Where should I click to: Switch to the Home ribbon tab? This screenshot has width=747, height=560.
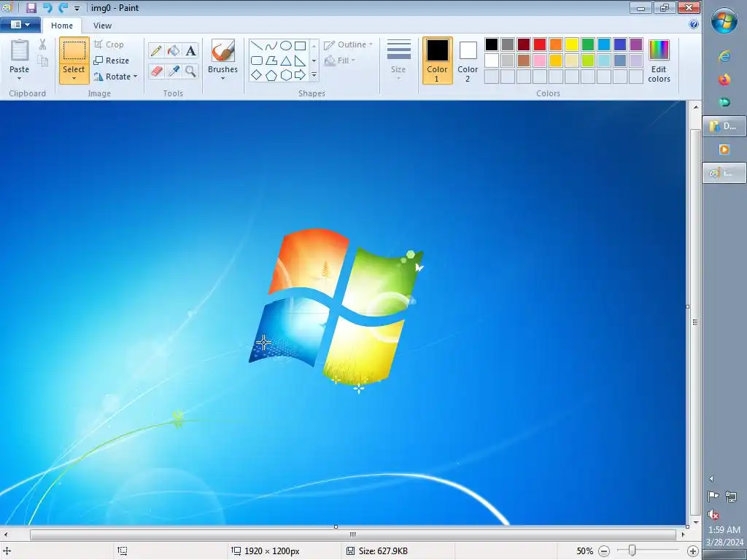(62, 26)
